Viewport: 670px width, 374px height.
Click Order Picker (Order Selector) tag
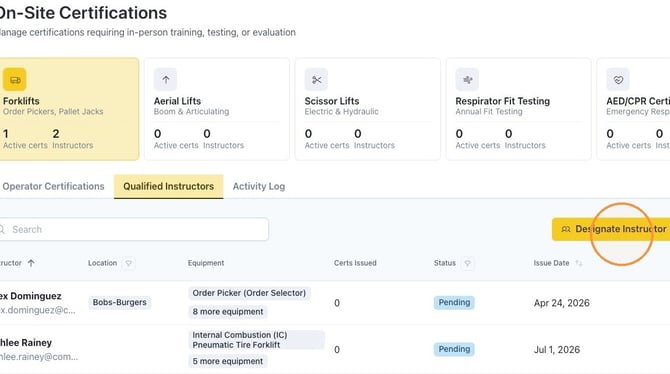point(249,293)
